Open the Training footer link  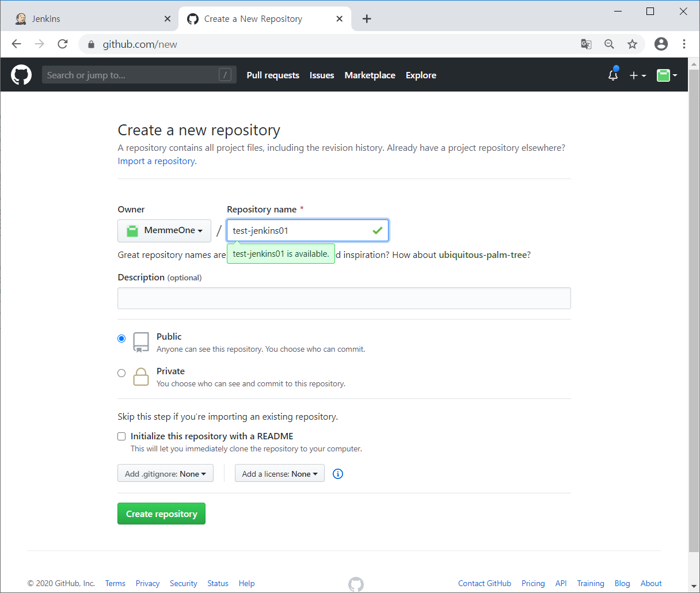pos(591,583)
